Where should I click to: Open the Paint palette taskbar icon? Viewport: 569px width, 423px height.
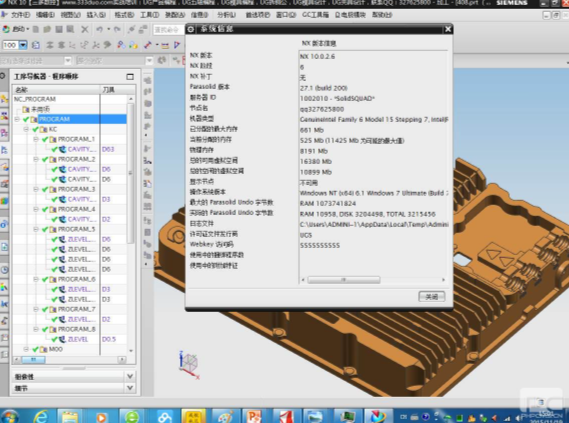(225, 416)
